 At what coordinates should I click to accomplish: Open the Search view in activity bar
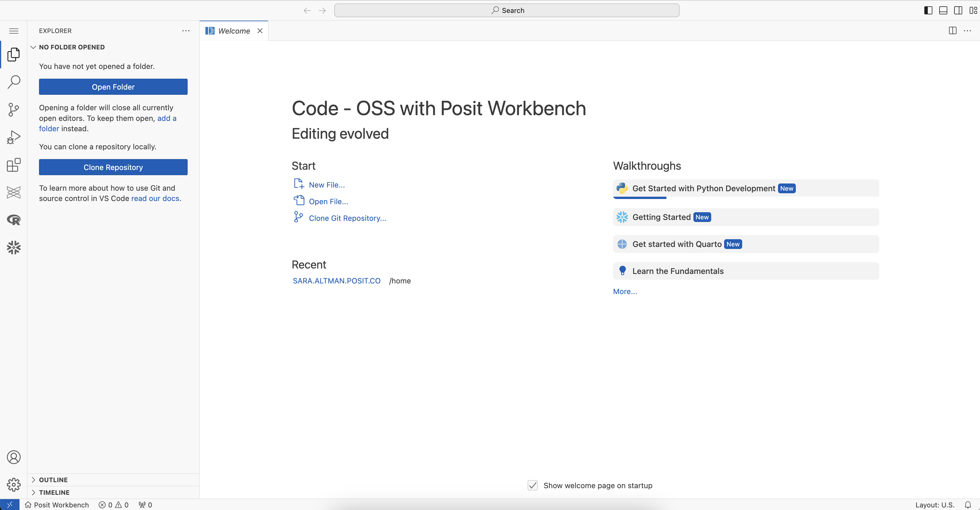point(14,82)
